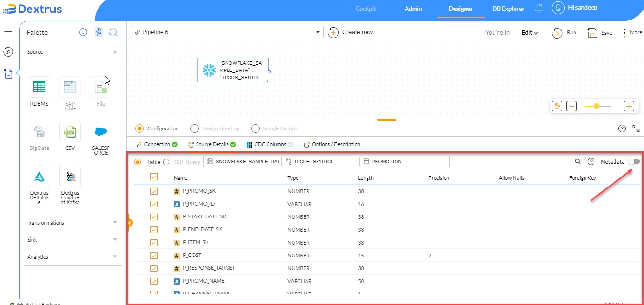The width and height of the screenshot is (644, 305).
Task: Click the Run button
Action: (564, 33)
